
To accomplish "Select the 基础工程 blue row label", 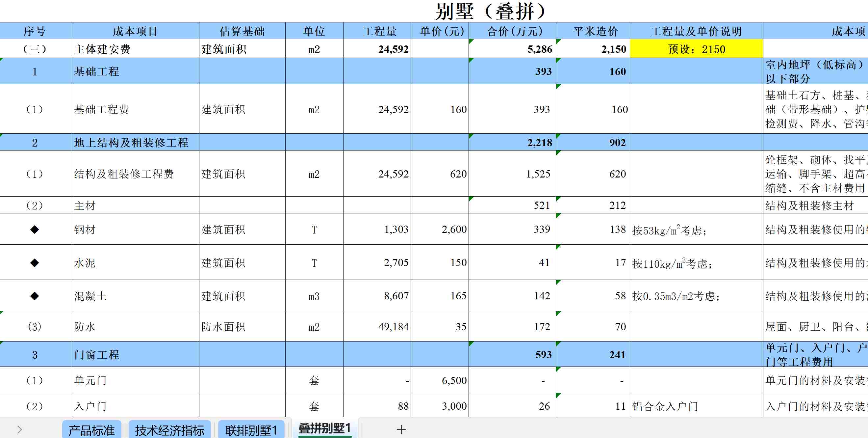I will pyautogui.click(x=97, y=71).
